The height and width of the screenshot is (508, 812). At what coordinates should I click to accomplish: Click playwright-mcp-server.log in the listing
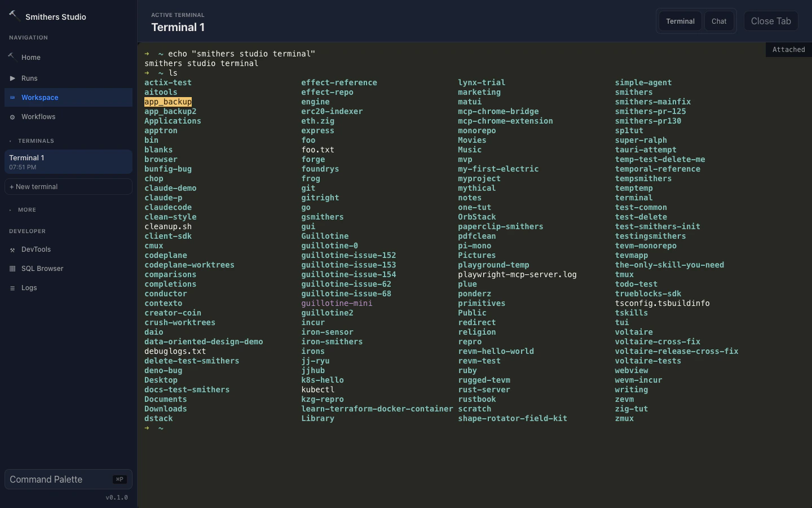tap(517, 274)
